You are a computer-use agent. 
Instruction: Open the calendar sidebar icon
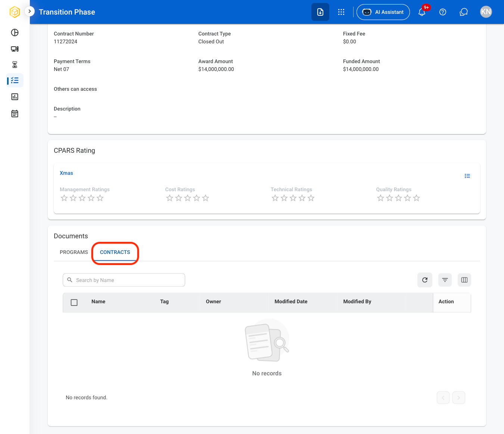(x=15, y=114)
